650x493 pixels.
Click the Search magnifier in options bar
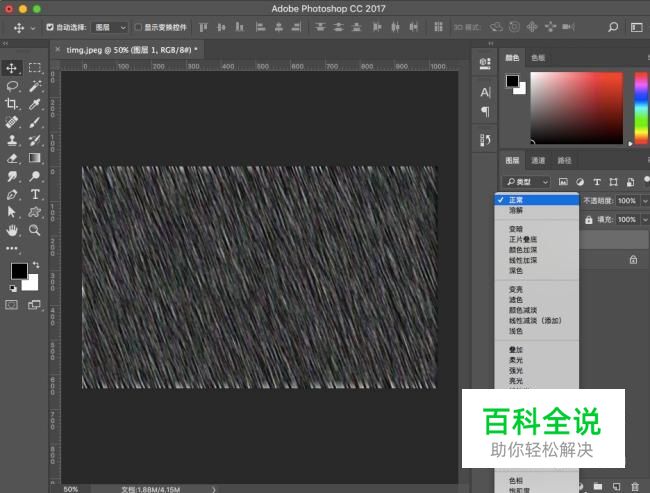click(613, 27)
